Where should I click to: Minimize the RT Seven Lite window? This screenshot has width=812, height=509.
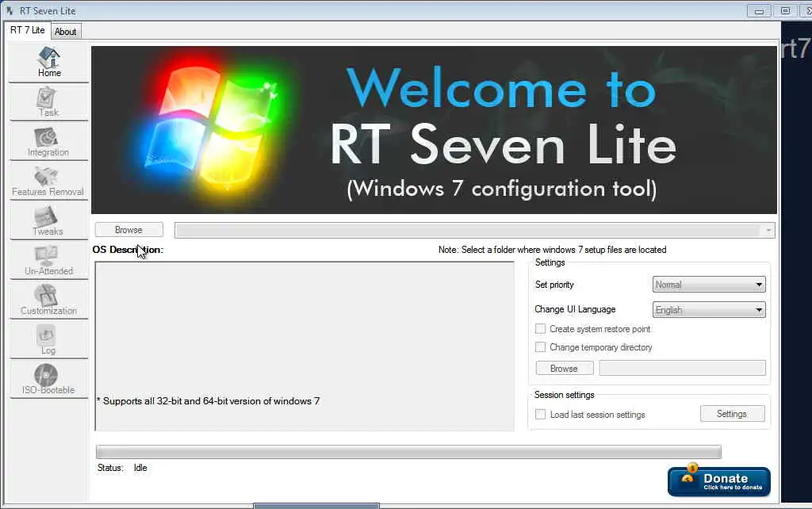pyautogui.click(x=759, y=11)
